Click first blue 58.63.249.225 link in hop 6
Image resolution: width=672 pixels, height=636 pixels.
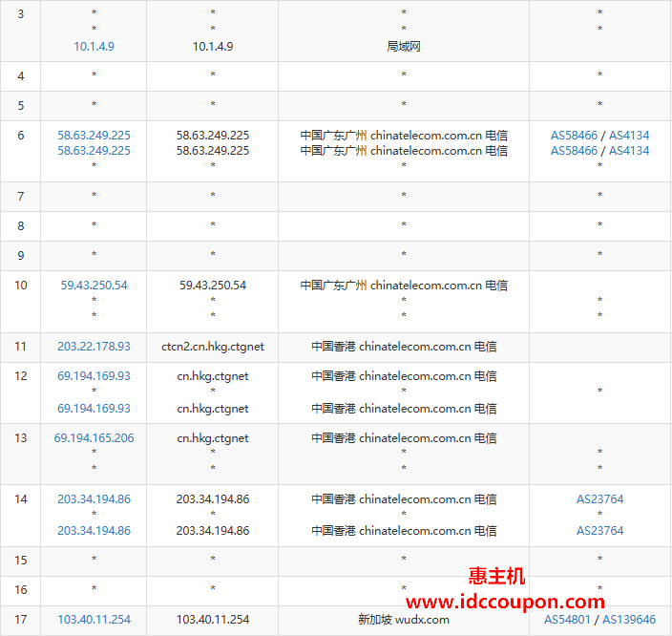pos(94,136)
